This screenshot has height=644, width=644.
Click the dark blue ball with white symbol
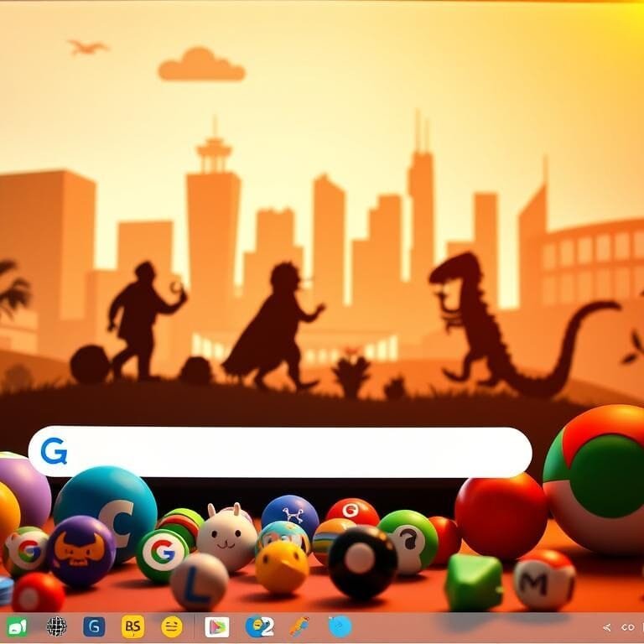290,514
